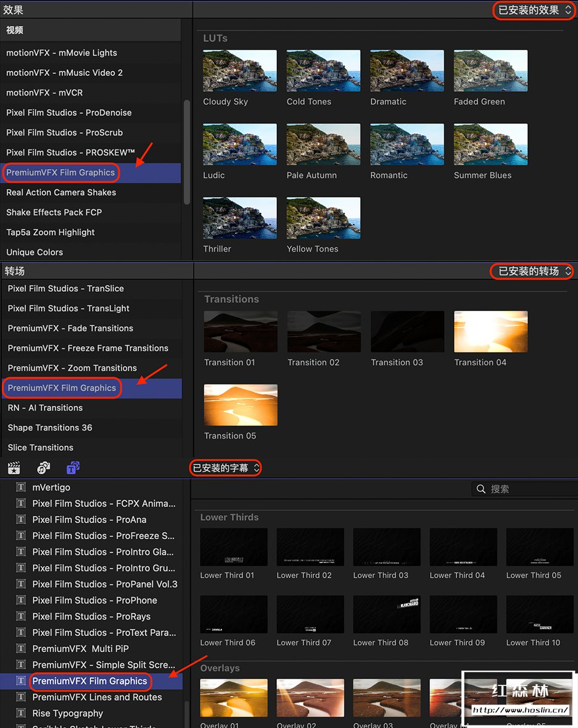Image resolution: width=578 pixels, height=728 pixels.
Task: Select Tap5a Zoom Highlight category
Action: coord(91,233)
